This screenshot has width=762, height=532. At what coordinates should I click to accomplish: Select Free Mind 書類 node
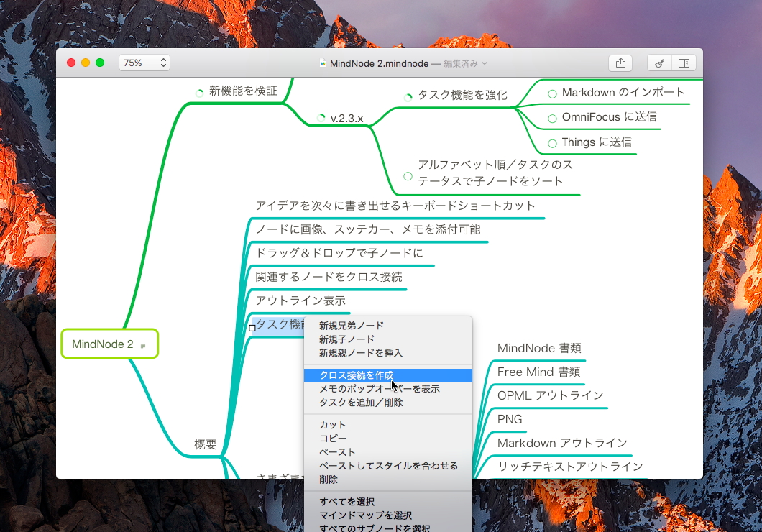tap(539, 372)
